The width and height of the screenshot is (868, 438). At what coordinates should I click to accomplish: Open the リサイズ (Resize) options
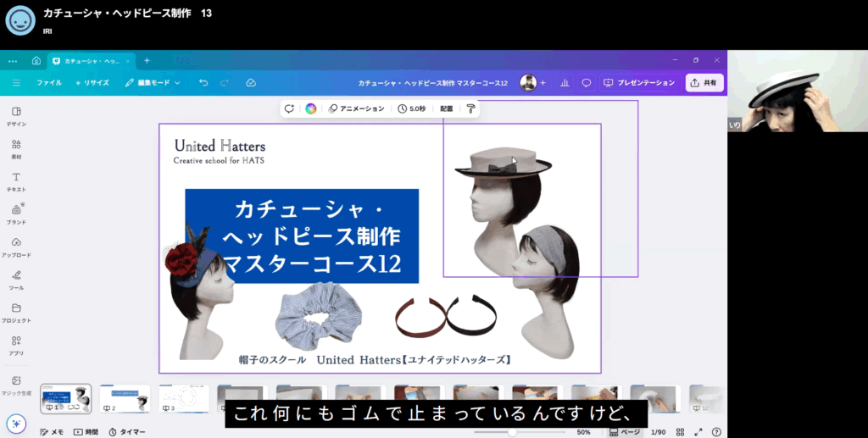point(92,83)
